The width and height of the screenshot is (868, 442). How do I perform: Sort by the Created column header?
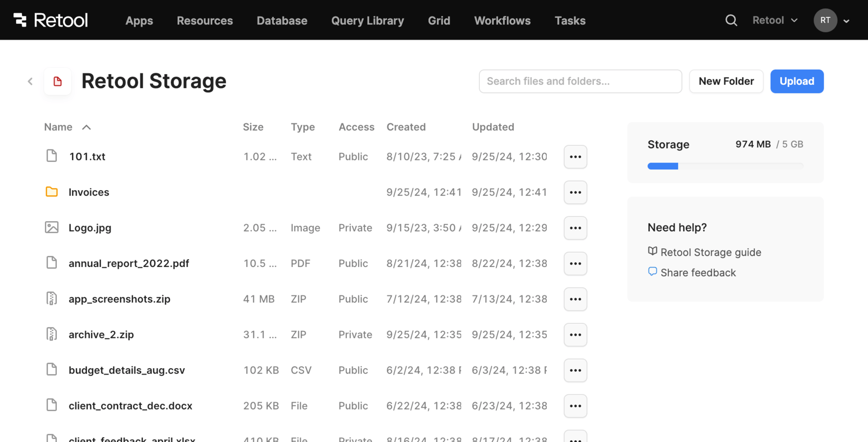coord(406,127)
